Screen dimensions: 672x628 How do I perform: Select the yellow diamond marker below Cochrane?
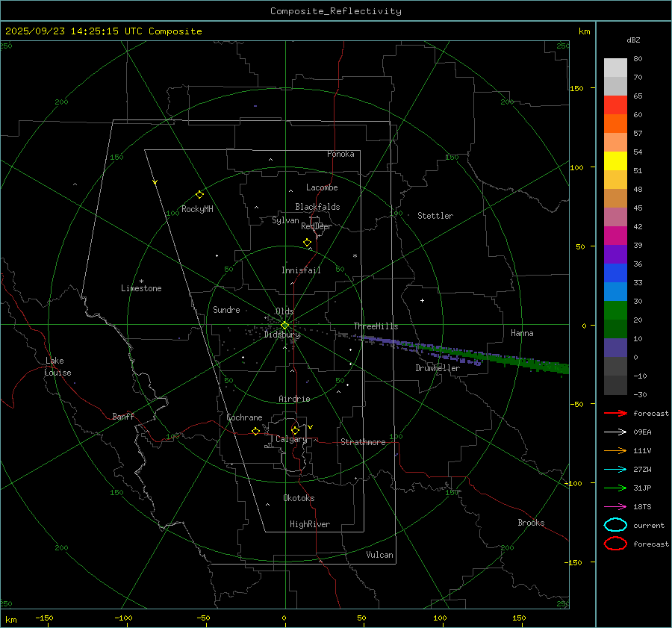tap(255, 432)
